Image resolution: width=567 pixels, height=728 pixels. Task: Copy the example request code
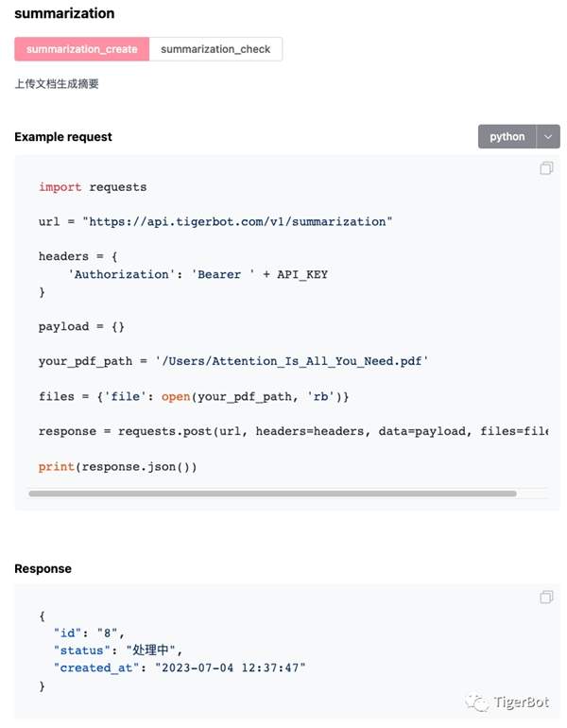tap(546, 168)
